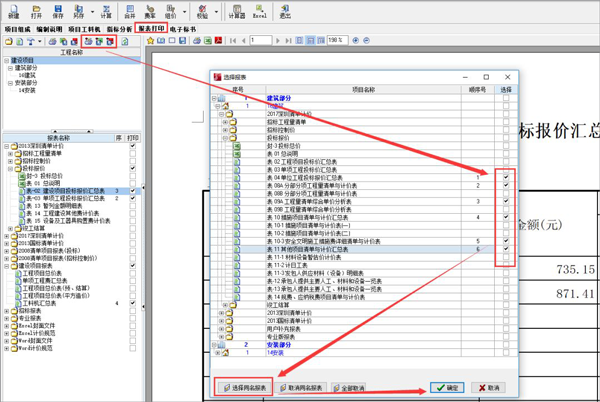Click the 保存 (Save) toolbar icon

coord(58,11)
